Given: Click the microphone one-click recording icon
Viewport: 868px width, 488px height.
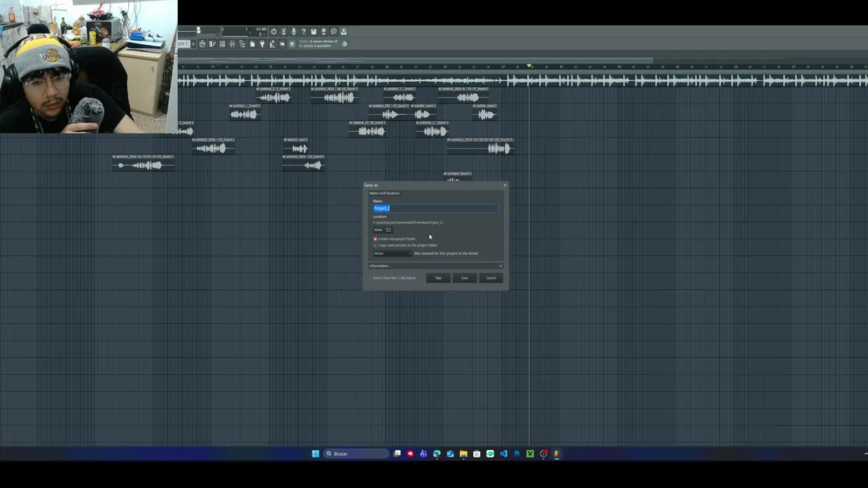Looking at the screenshot, I should (294, 31).
